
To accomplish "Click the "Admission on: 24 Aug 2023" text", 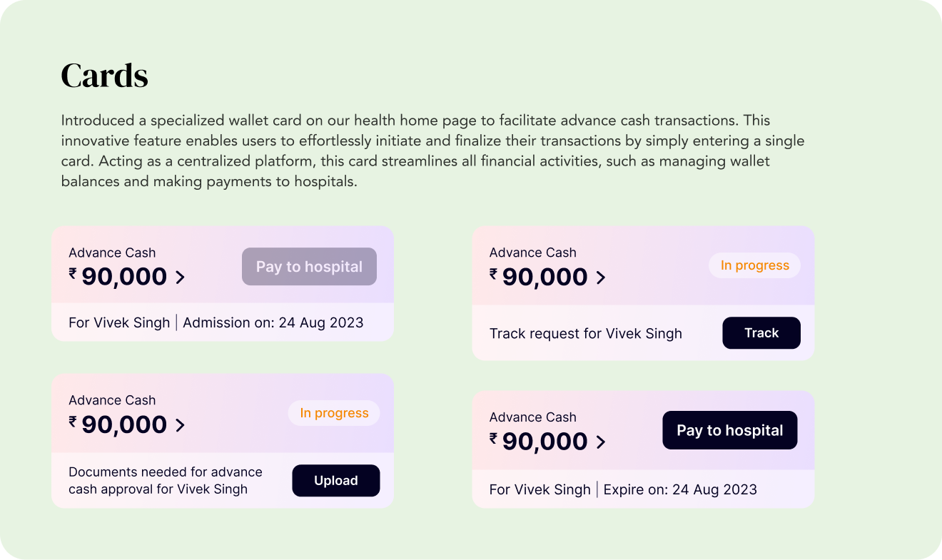I will (273, 322).
